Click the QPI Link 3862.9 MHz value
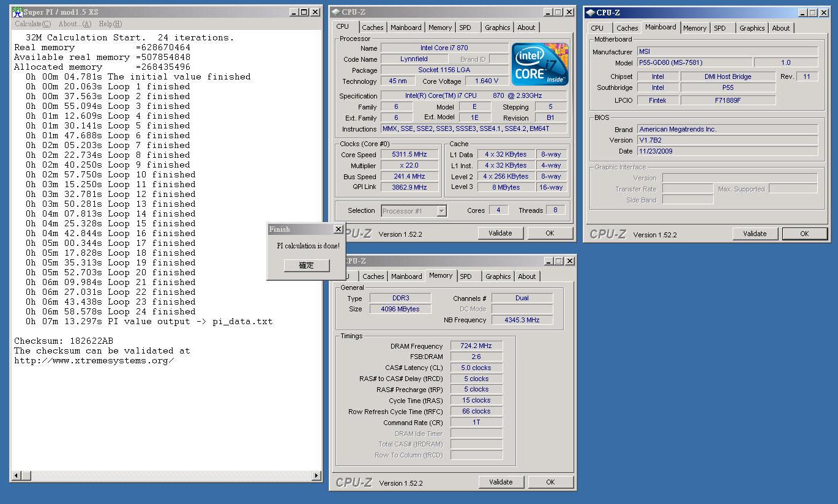This screenshot has width=838, height=504. tap(410, 187)
